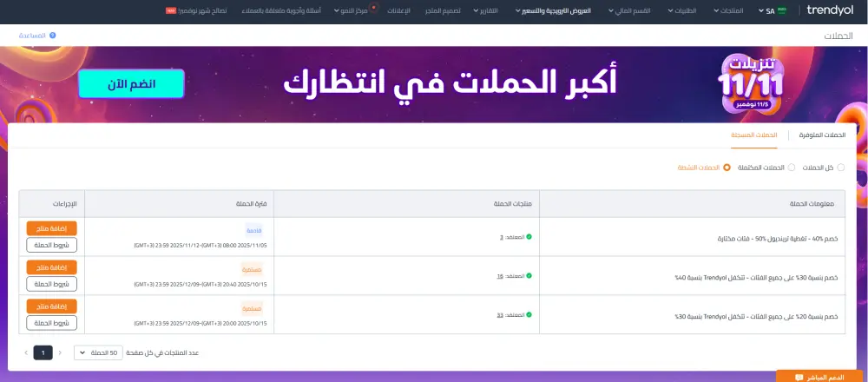Click شروط الحملة in the خصم 40% row

pos(51,245)
